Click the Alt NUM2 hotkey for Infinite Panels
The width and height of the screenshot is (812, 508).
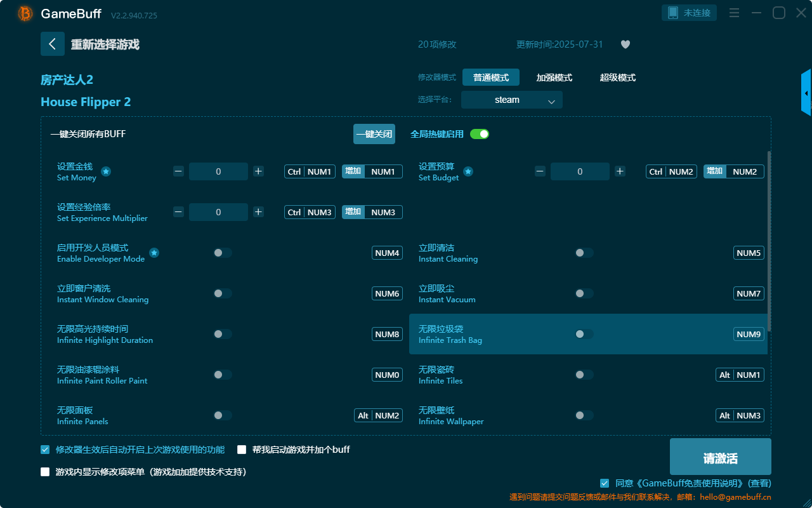(x=378, y=415)
